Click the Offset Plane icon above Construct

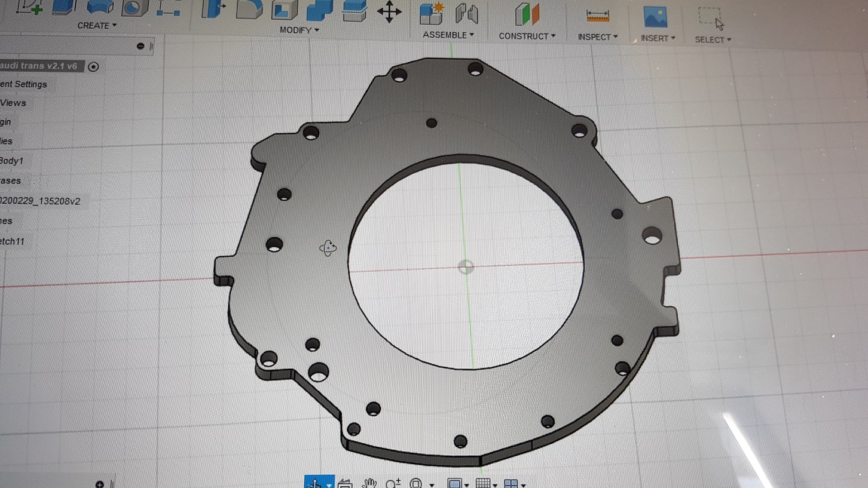pos(527,14)
